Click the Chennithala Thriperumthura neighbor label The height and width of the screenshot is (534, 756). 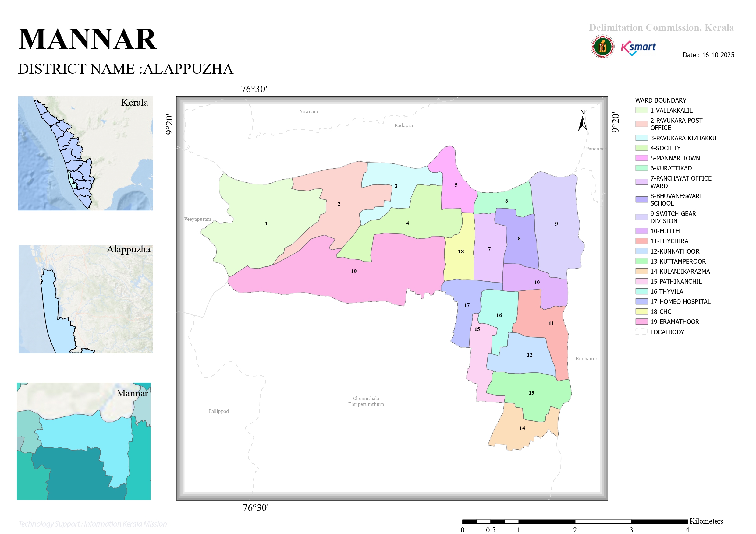(366, 401)
